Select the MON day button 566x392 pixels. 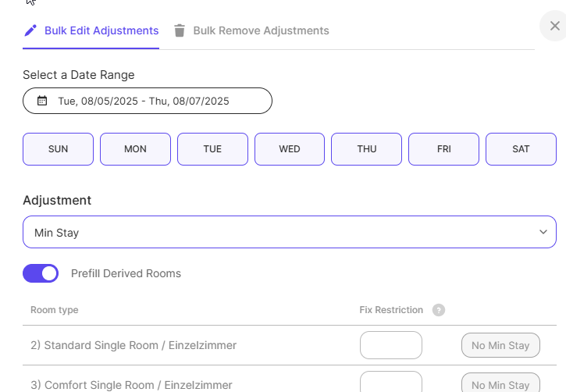click(135, 149)
